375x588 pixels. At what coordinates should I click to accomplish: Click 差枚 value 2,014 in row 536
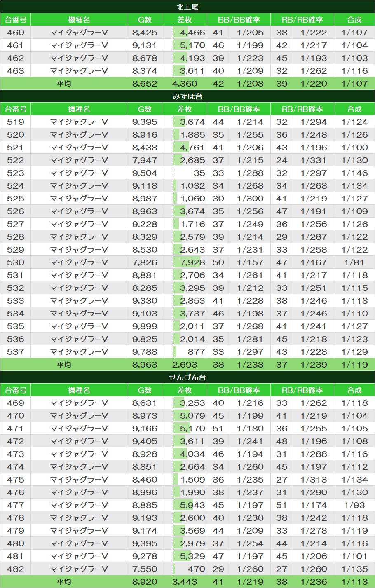click(x=192, y=339)
